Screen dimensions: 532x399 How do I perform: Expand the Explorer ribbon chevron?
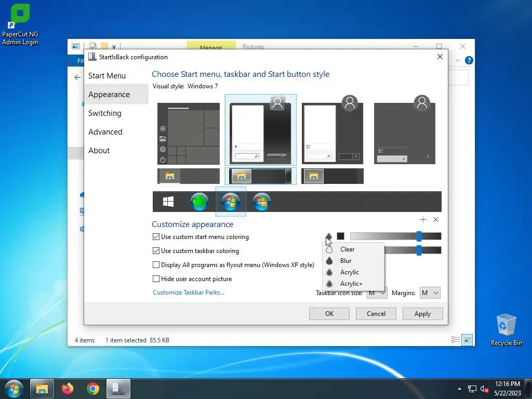point(457,60)
